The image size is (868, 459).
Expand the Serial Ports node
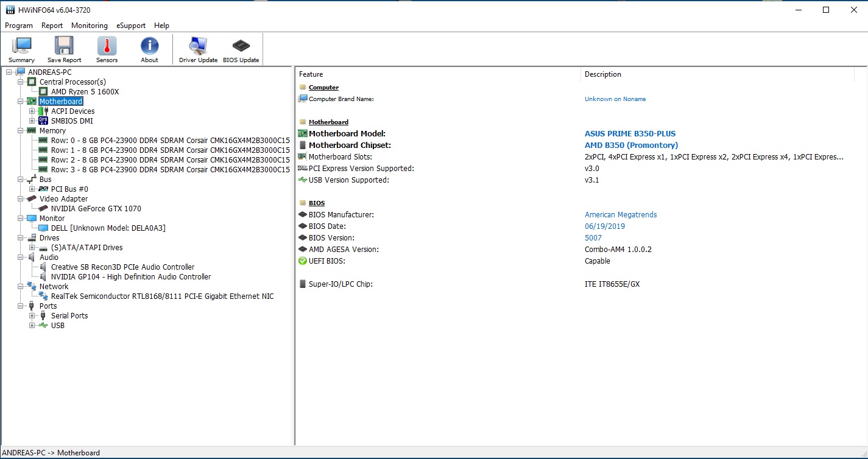point(32,315)
